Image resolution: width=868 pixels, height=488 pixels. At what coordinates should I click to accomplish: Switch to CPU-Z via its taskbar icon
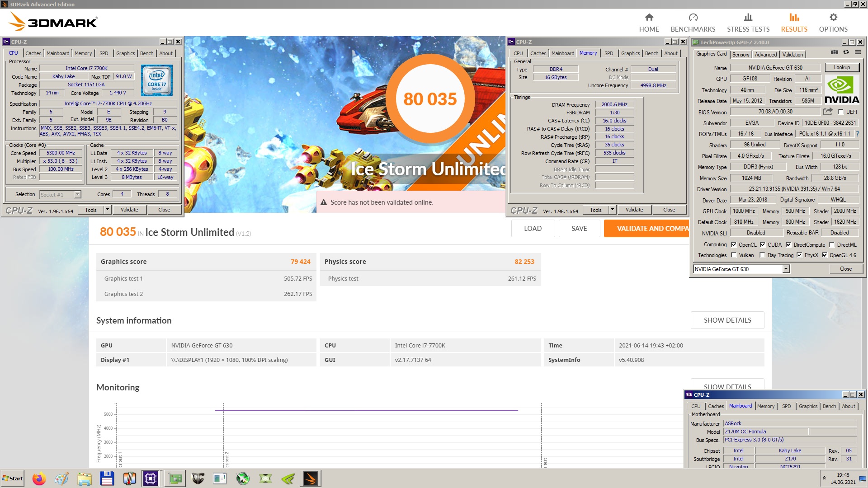point(150,479)
